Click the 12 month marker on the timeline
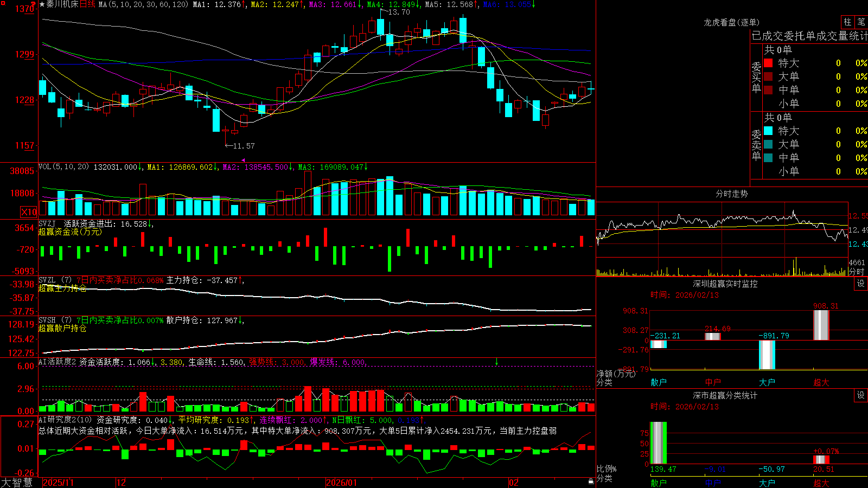Screen dimensions: 868x488 click(x=122, y=483)
